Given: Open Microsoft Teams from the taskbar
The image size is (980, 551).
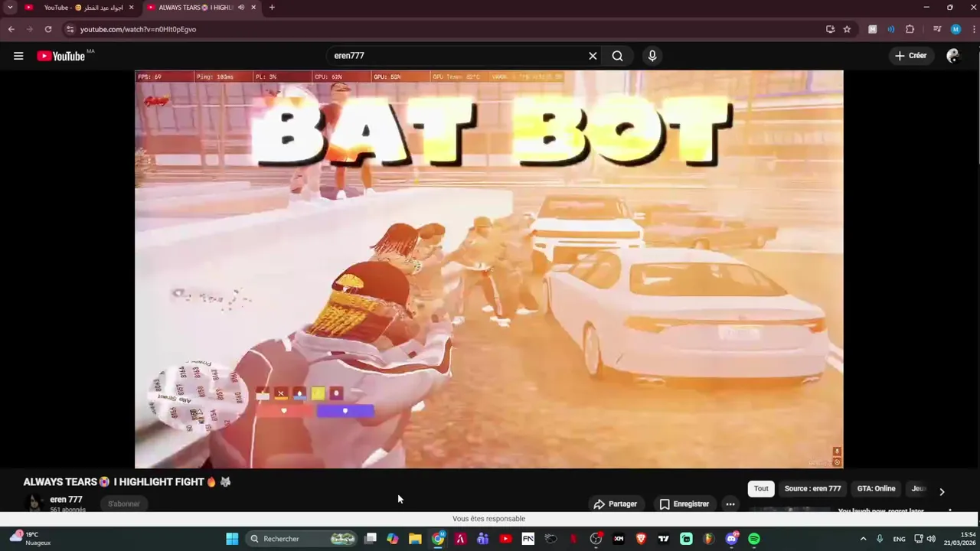Looking at the screenshot, I should pyautogui.click(x=482, y=539).
